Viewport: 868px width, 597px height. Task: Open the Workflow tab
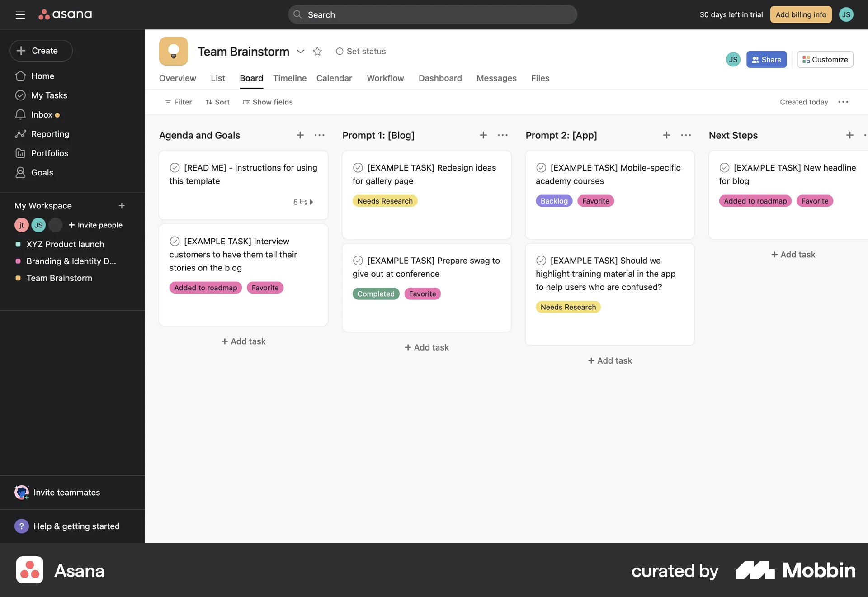point(385,78)
